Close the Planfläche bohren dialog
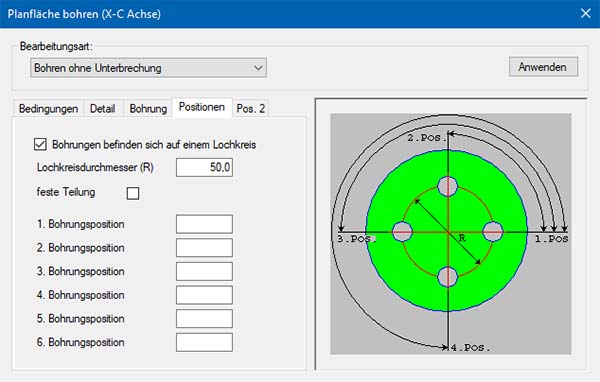The height and width of the screenshot is (382, 600). [585, 13]
